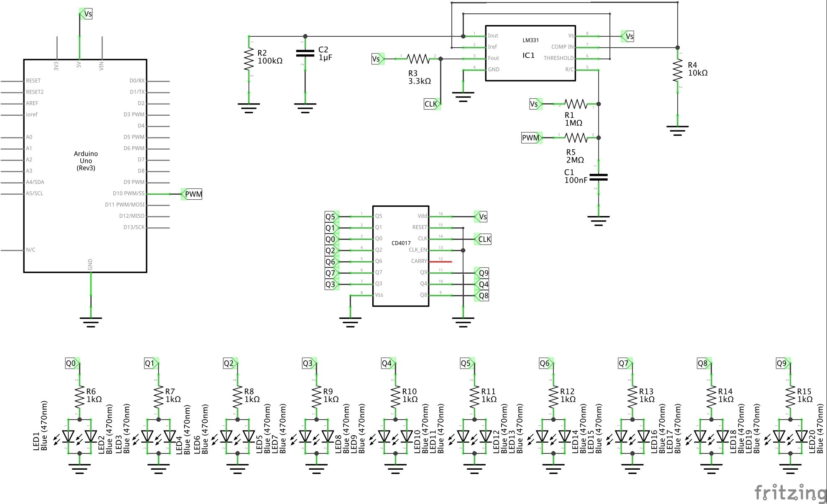Click the Arduino D13/SCK pin label
The width and height of the screenshot is (827, 504).
pos(134,227)
